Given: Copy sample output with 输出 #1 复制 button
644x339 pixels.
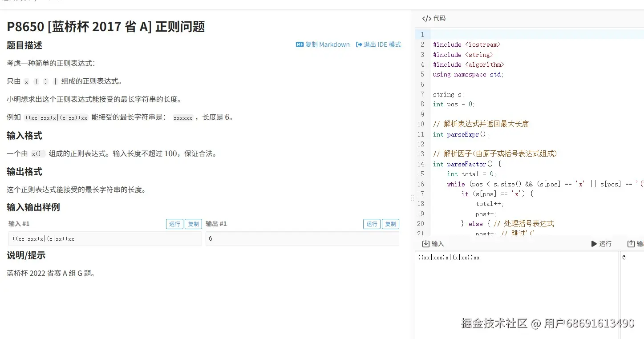Looking at the screenshot, I should (390, 224).
